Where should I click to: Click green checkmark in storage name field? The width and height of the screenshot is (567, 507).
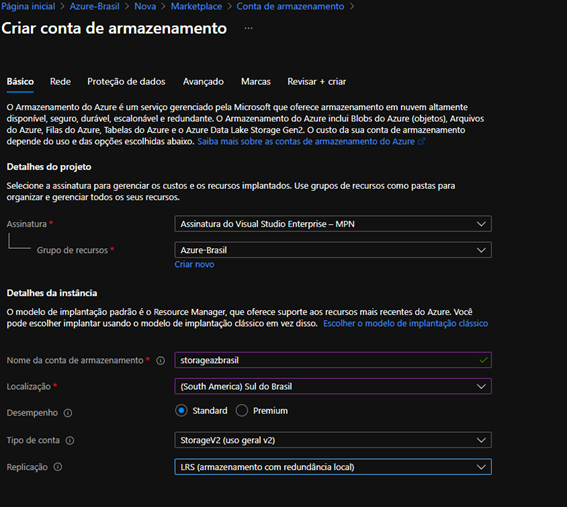click(x=483, y=360)
